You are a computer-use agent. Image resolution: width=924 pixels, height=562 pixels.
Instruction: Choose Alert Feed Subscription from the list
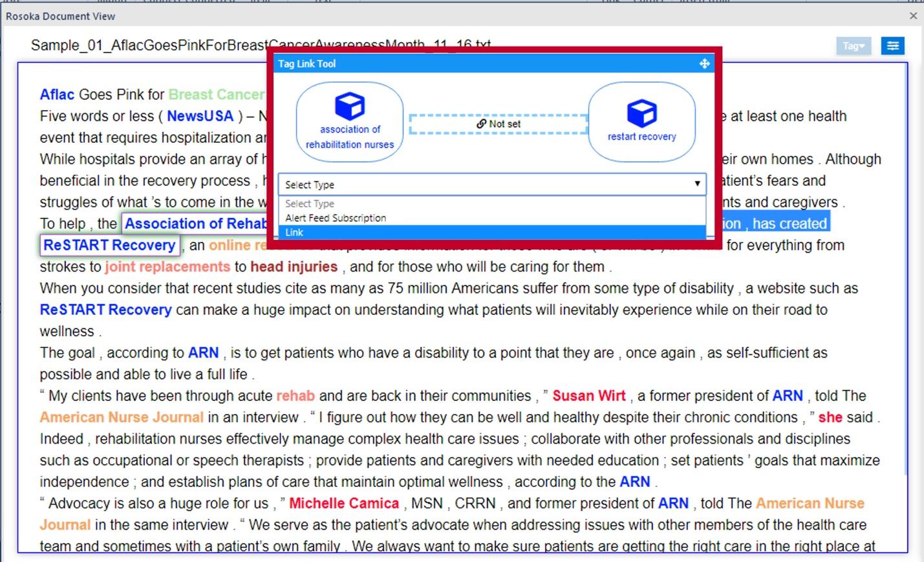335,218
